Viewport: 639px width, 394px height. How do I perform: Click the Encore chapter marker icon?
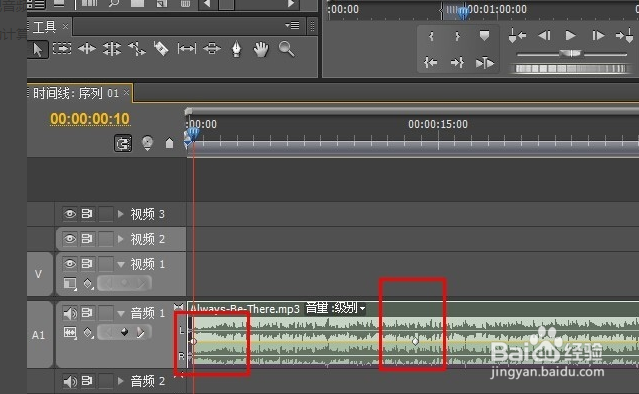tap(147, 143)
